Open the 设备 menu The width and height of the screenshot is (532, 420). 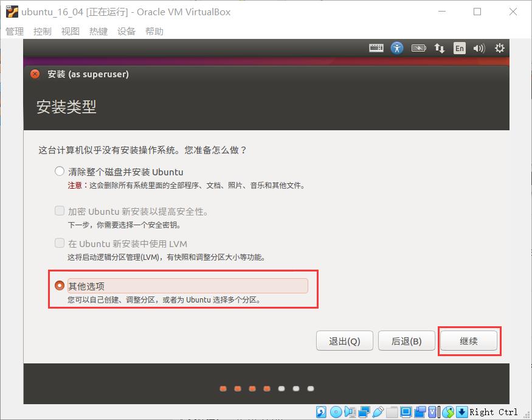(x=126, y=31)
